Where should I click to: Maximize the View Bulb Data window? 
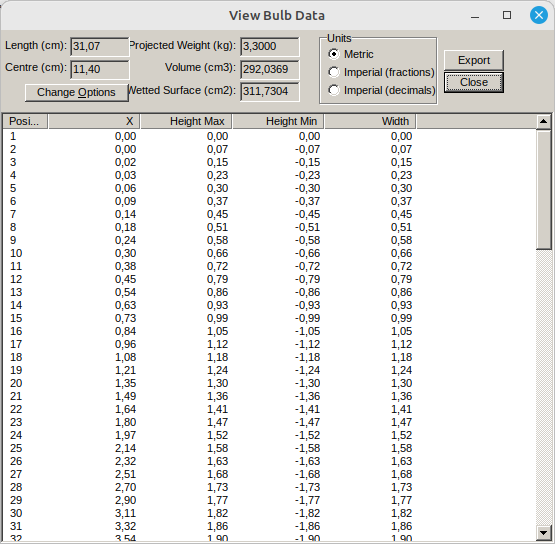(x=507, y=15)
